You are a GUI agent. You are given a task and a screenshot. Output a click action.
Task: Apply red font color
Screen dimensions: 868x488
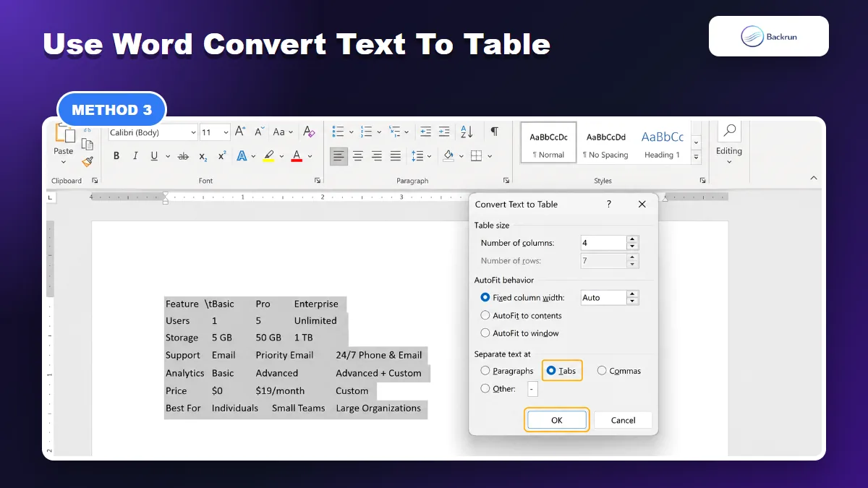tap(296, 155)
